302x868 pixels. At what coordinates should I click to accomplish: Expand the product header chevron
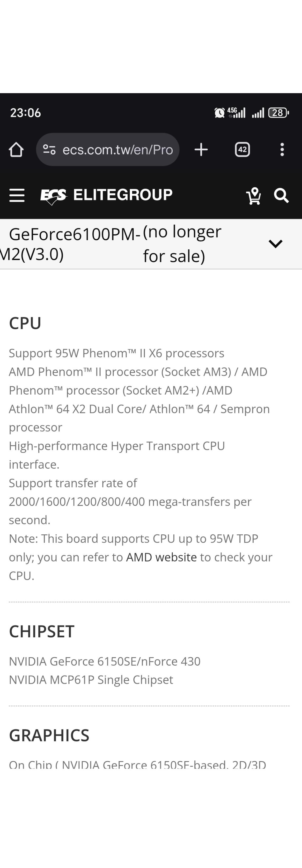275,244
